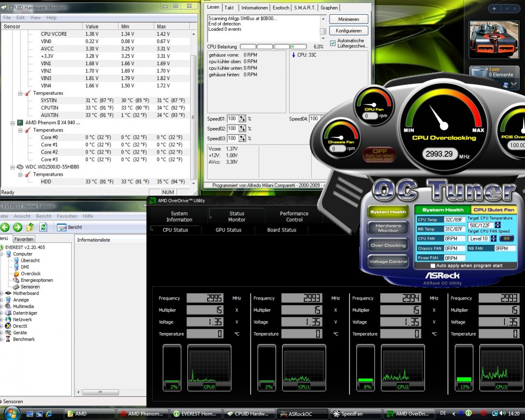Screen dimensions: 525x420
Task: Collapse the WDC WD2500JD-55HBB0 node
Action: (12, 167)
